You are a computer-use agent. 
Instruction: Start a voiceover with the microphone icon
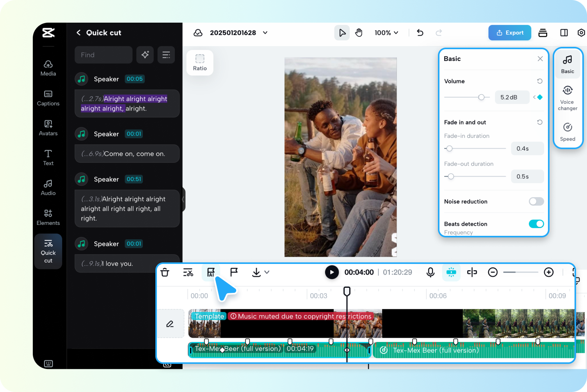(430, 272)
